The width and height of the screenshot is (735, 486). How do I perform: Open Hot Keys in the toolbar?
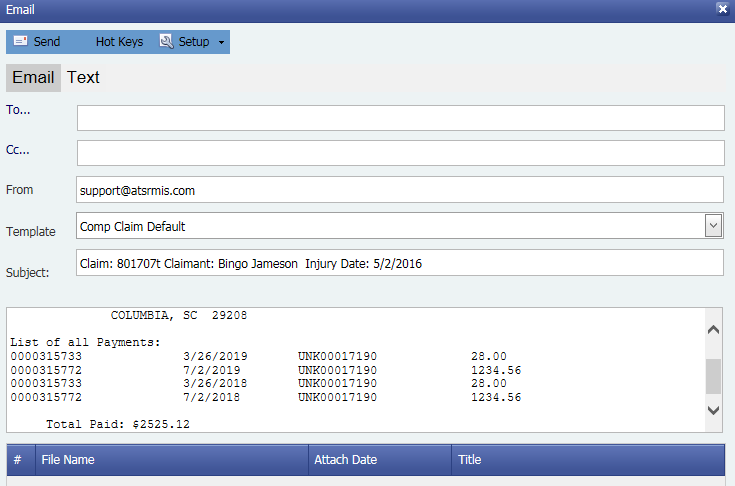point(119,42)
